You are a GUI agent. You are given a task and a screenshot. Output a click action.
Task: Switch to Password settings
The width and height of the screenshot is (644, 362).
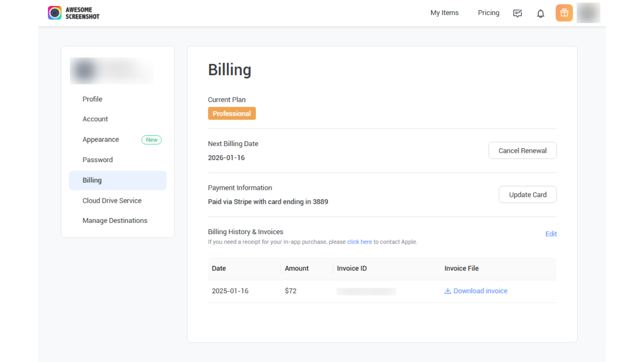97,160
